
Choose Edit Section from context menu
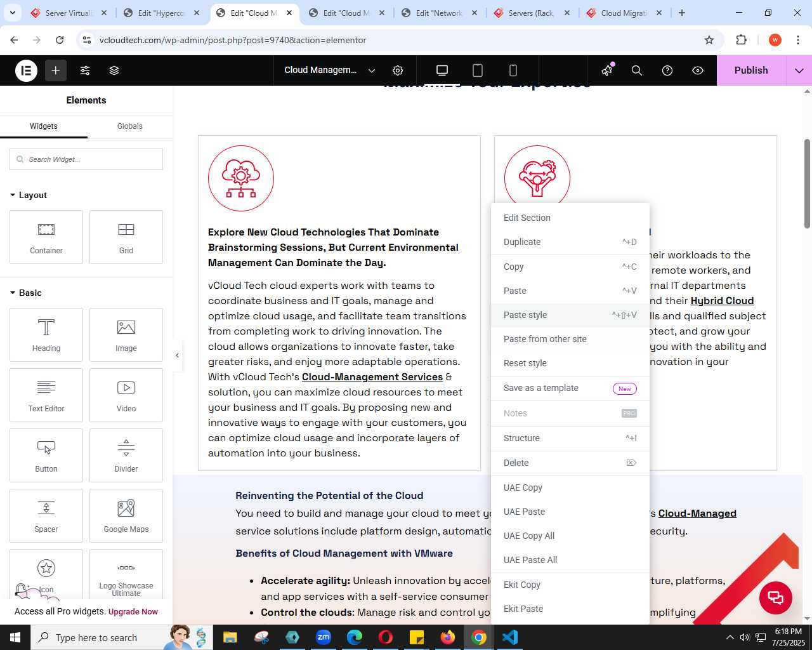tap(570, 218)
